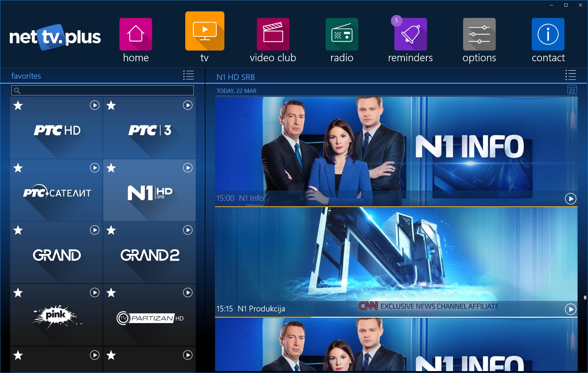This screenshot has height=373, width=588.
Task: Open the 15:00 N1 Info program image
Action: coord(396,151)
